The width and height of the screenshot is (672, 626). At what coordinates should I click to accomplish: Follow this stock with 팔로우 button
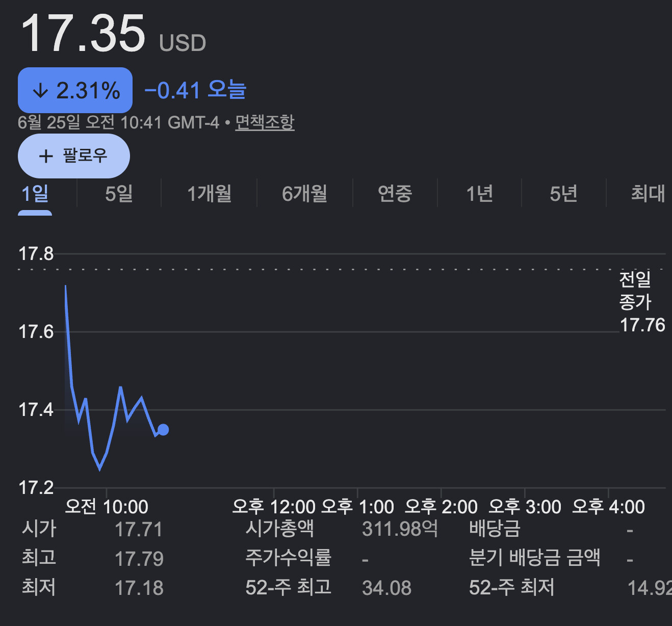point(74,156)
